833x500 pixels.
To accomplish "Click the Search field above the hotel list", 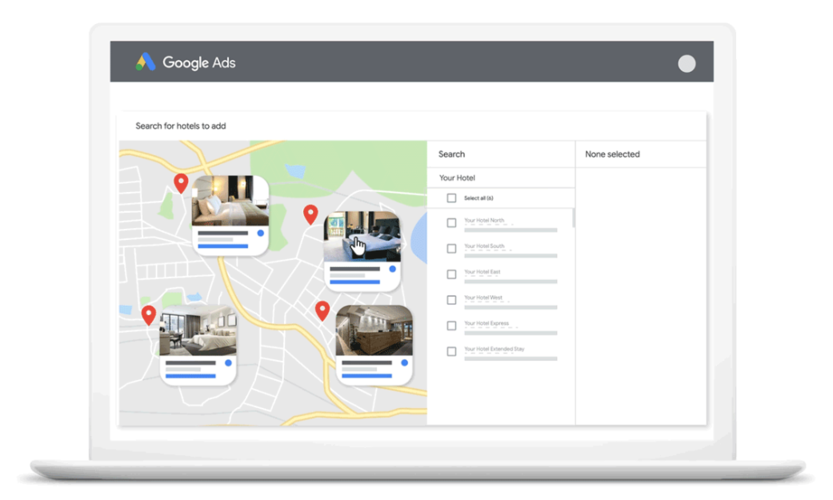I will pyautogui.click(x=500, y=154).
